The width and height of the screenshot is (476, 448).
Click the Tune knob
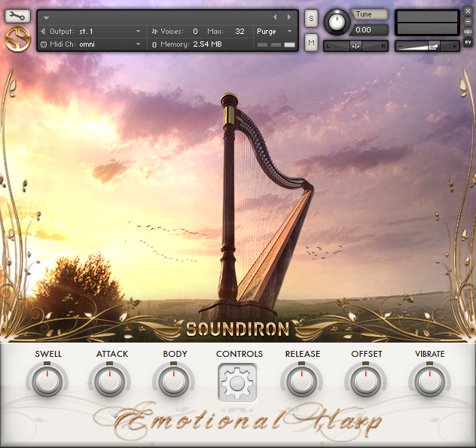[337, 22]
